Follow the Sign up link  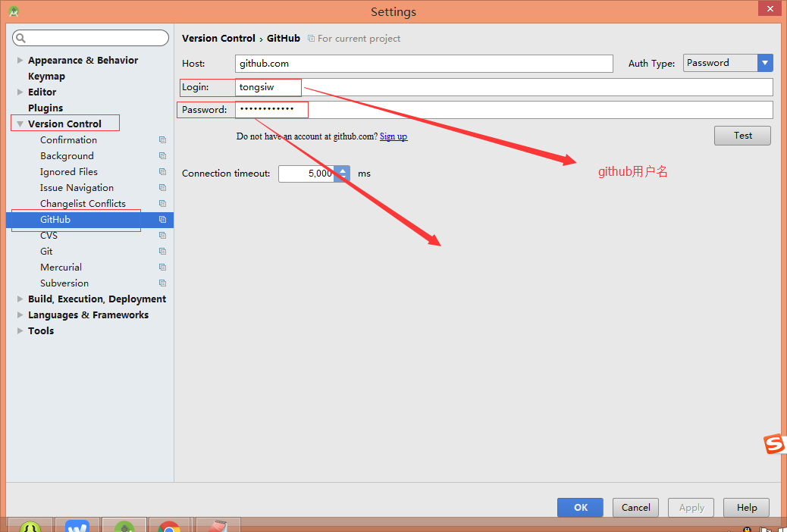393,136
